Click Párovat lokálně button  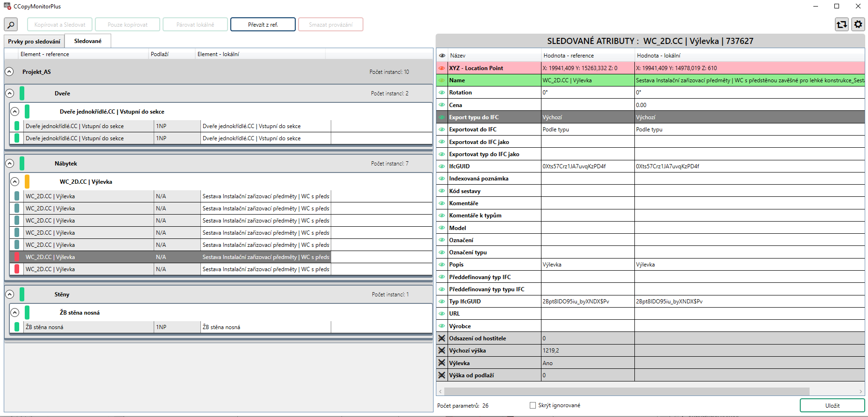pos(195,24)
